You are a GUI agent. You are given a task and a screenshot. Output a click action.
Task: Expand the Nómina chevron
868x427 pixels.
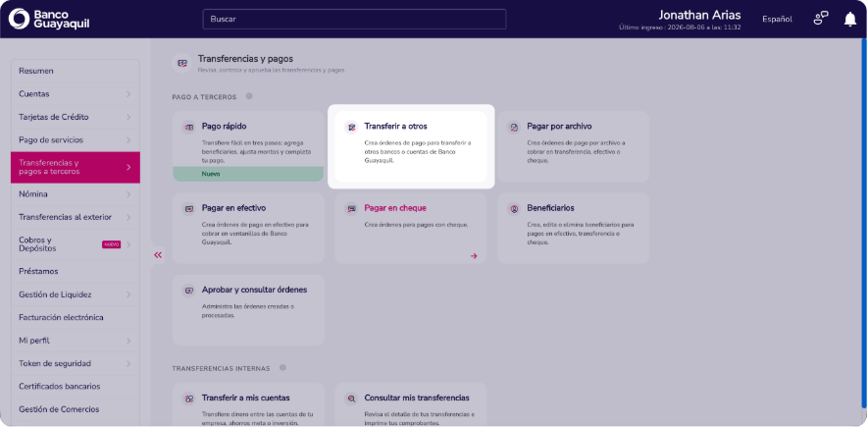128,194
